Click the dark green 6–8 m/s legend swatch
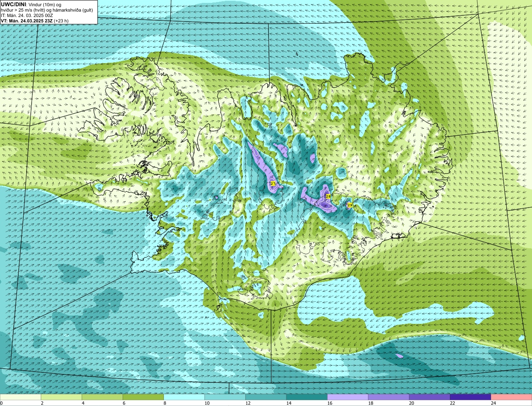The image size is (532, 406). click(143, 397)
